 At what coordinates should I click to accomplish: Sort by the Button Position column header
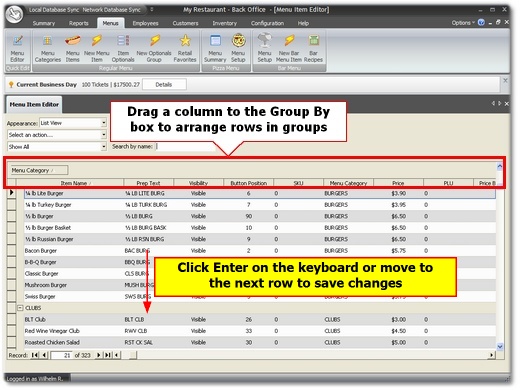point(248,183)
